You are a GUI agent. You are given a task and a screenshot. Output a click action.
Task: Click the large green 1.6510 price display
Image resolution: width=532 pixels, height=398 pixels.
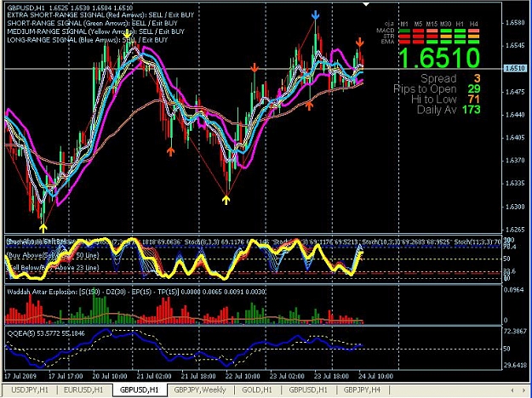(439, 58)
